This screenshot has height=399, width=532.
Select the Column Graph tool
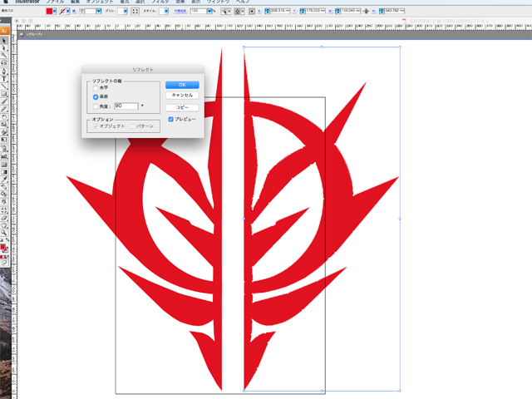coord(4,156)
